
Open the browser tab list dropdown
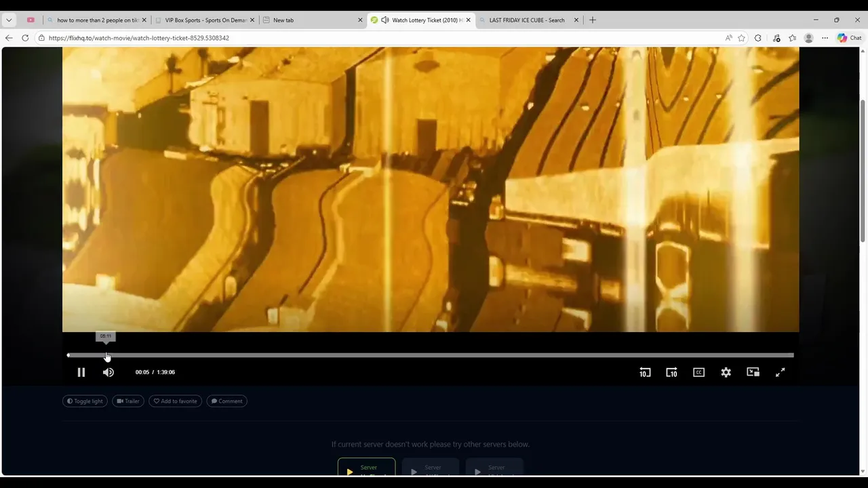coord(9,20)
